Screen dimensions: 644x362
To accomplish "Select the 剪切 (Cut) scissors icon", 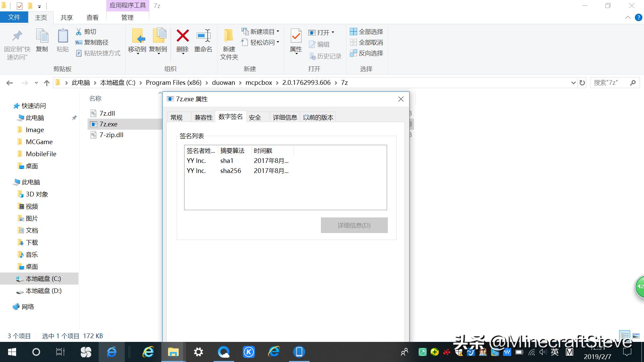I will point(78,31).
